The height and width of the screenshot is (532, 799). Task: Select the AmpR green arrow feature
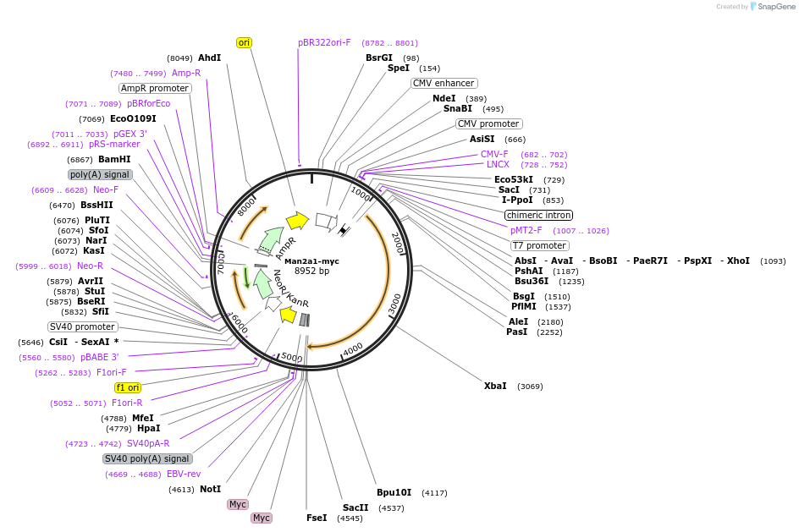pos(273,241)
